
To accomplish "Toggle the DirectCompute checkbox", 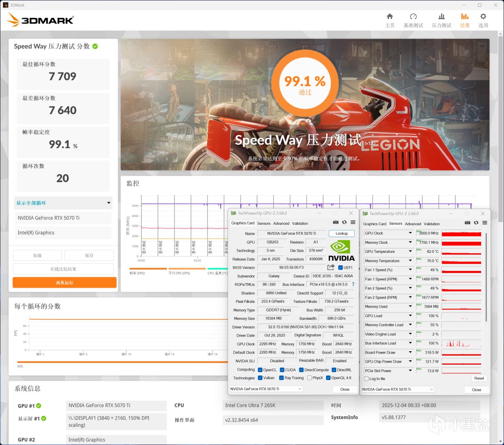I will (301, 370).
